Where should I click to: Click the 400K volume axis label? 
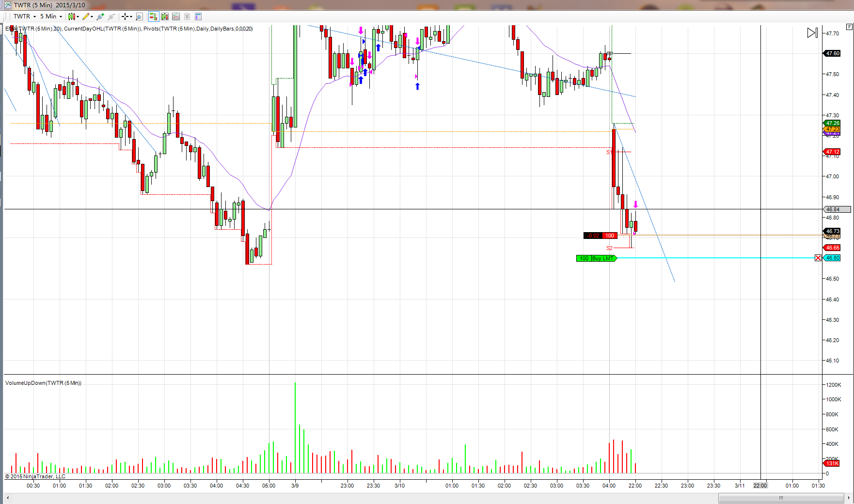coord(833,444)
